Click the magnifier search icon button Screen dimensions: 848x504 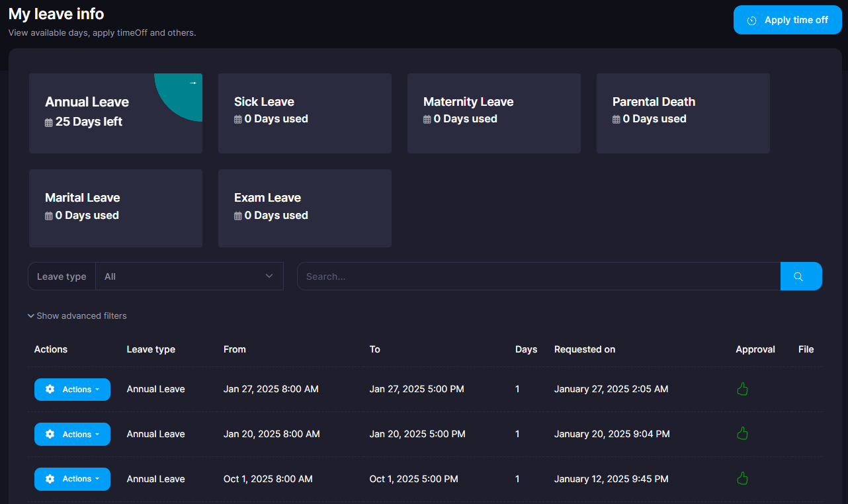[800, 276]
